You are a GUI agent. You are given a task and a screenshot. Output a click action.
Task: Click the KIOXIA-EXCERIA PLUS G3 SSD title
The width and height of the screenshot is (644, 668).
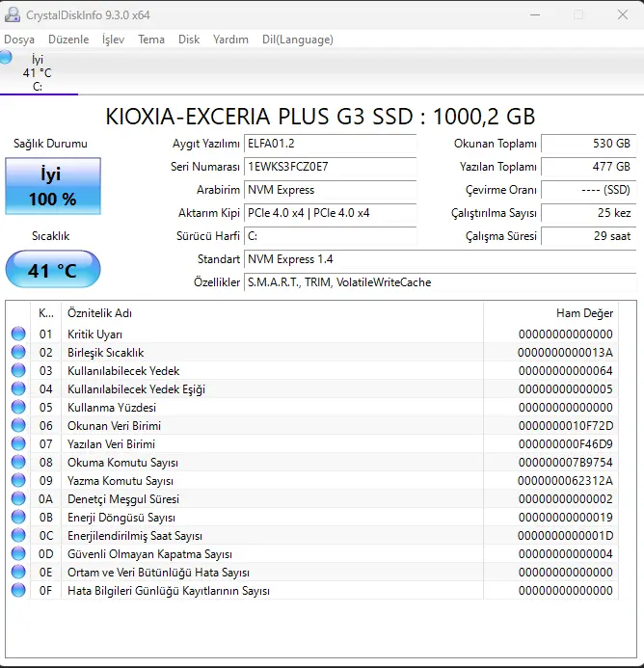pyautogui.click(x=320, y=117)
